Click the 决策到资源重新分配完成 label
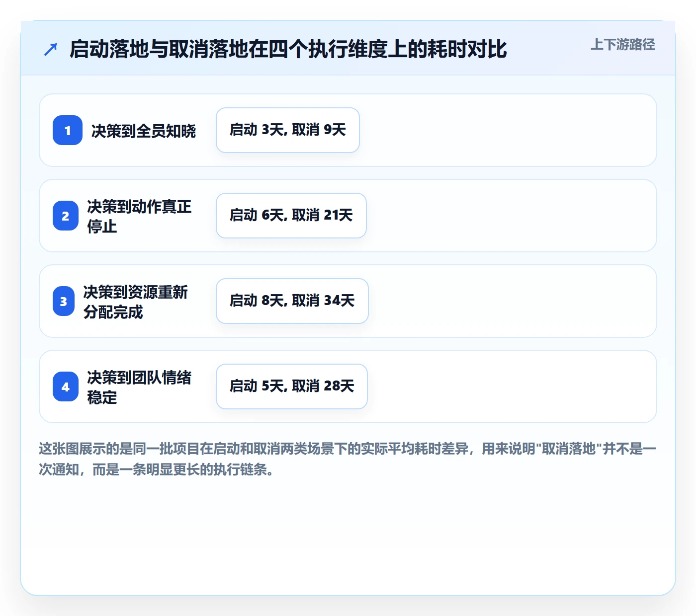 pyautogui.click(x=135, y=302)
